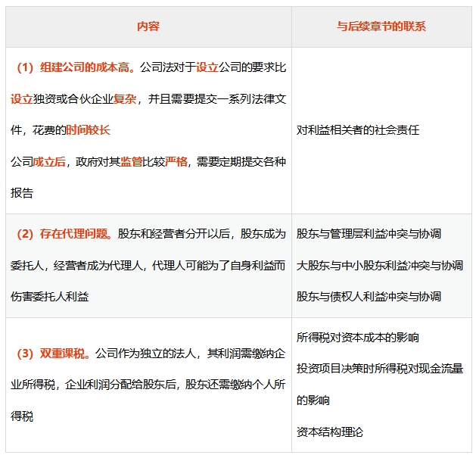This screenshot has width=476, height=455.
Task: Select the heading '存在代理问题'
Action: [x=73, y=234]
